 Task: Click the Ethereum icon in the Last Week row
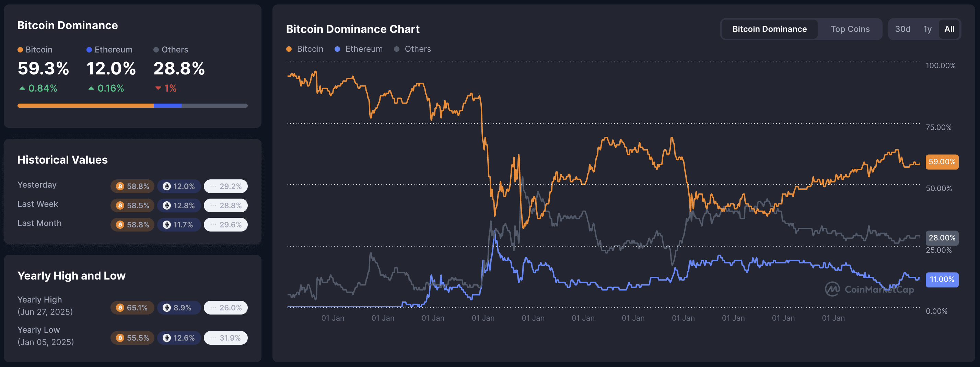(167, 205)
